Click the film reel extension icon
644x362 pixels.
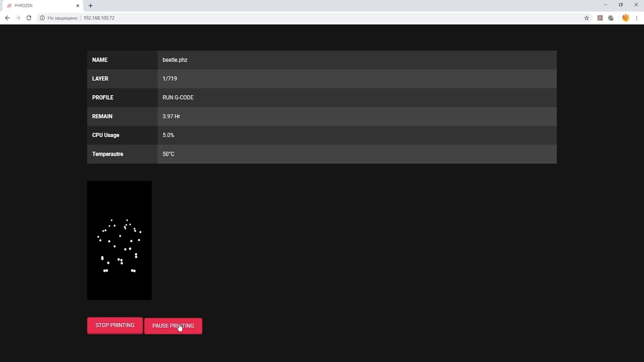pyautogui.click(x=611, y=18)
